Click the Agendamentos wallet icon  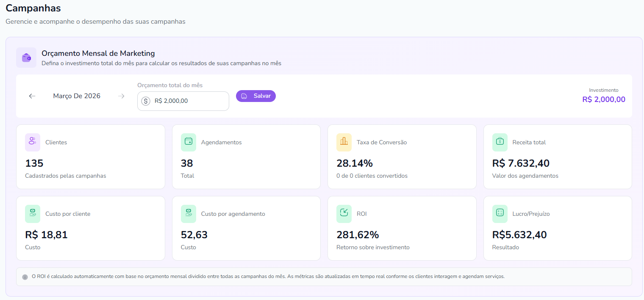click(x=188, y=142)
